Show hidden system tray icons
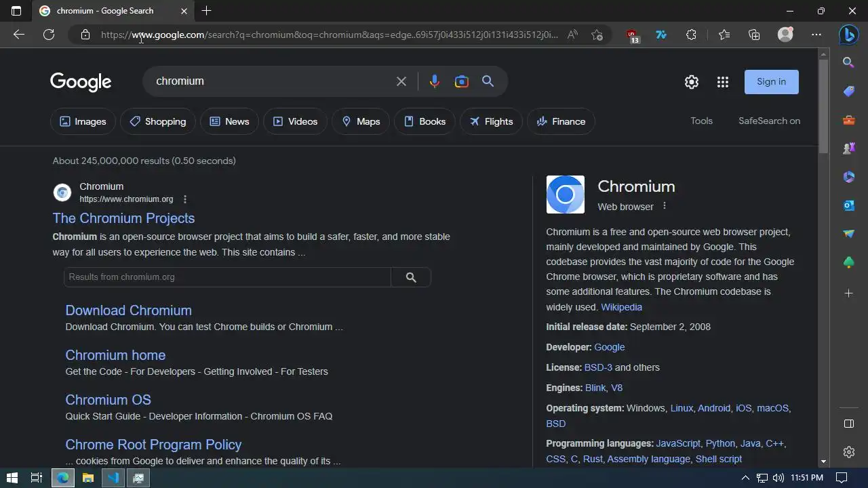 pos(745,478)
